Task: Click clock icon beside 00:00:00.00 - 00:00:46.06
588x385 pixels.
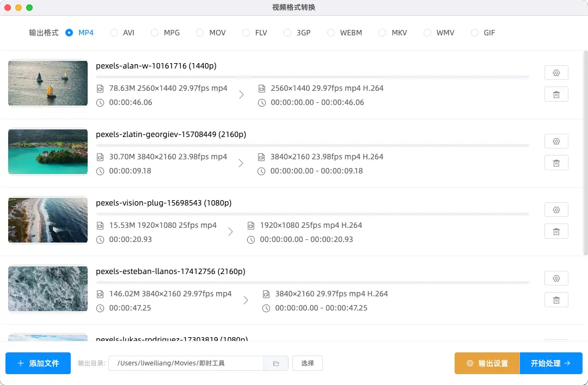Action: point(262,103)
